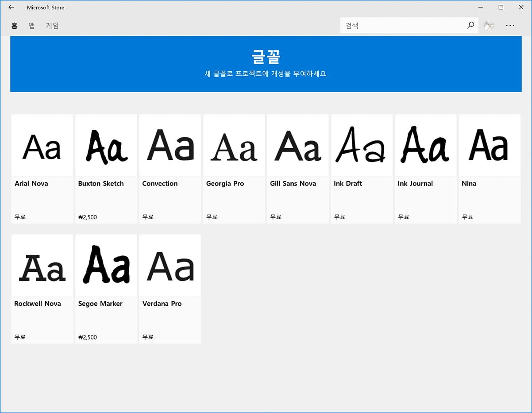Open the Buxton Sketch font preview
The height and width of the screenshot is (413, 532).
coord(106,145)
